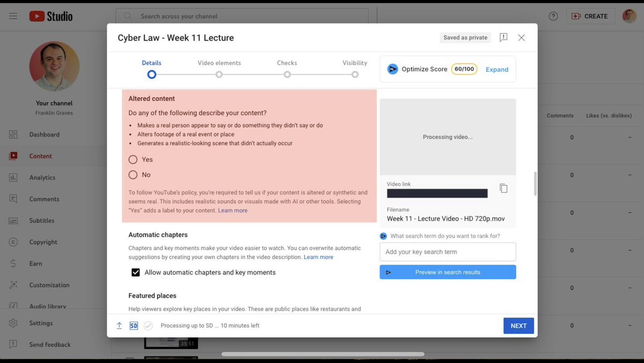
Task: Select Yes for altered content
Action: tap(133, 159)
